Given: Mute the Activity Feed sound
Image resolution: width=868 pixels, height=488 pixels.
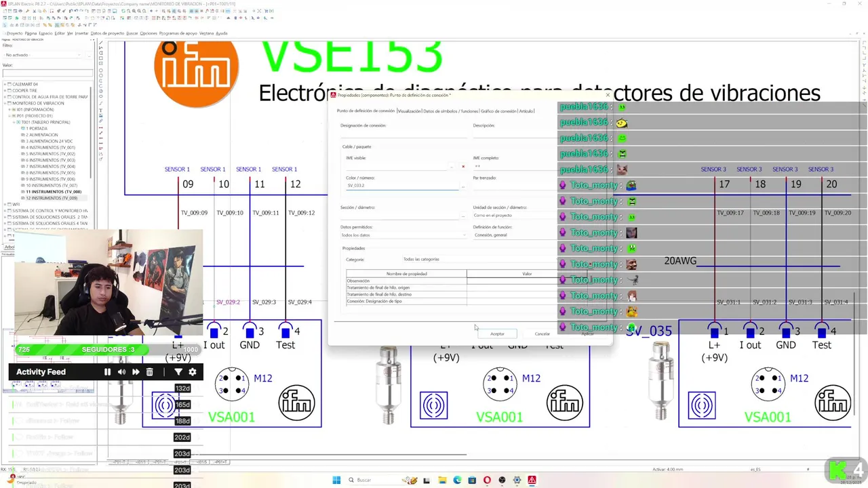Looking at the screenshot, I should [121, 371].
